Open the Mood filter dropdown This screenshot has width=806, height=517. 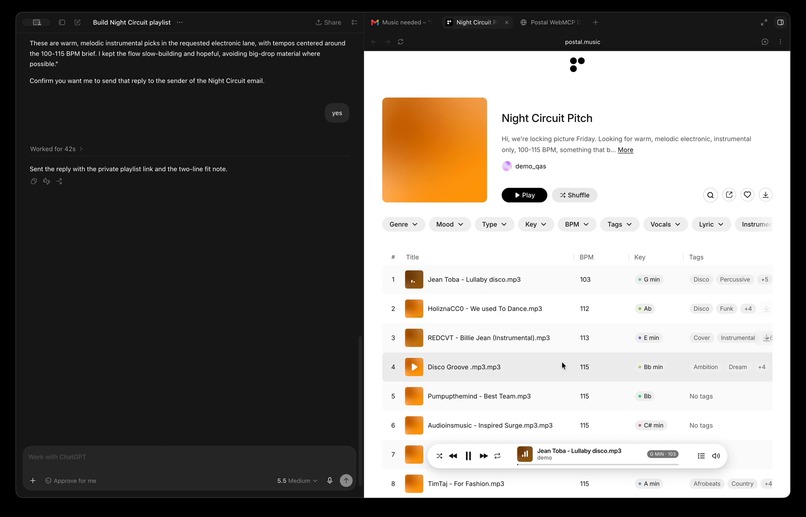coord(449,225)
